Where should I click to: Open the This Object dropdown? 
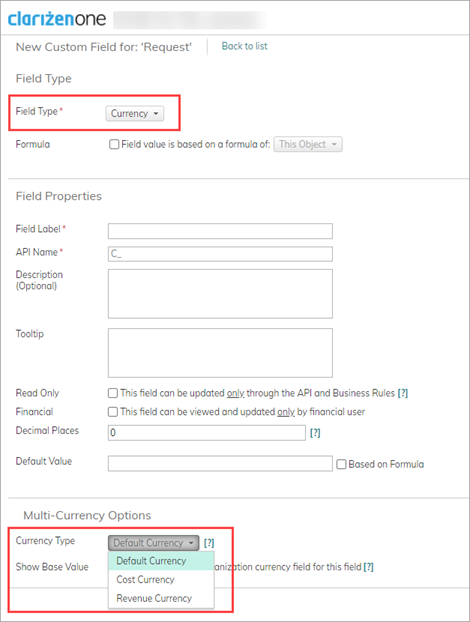click(308, 144)
